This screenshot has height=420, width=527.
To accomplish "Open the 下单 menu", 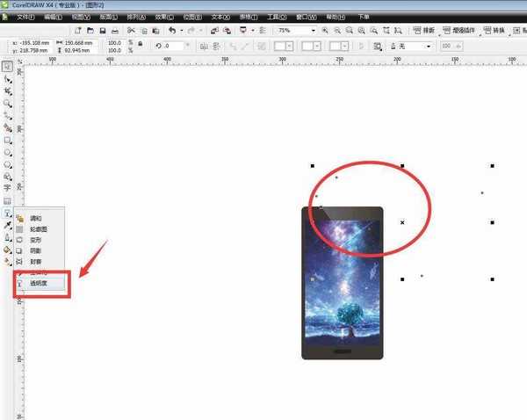I will click(364, 17).
